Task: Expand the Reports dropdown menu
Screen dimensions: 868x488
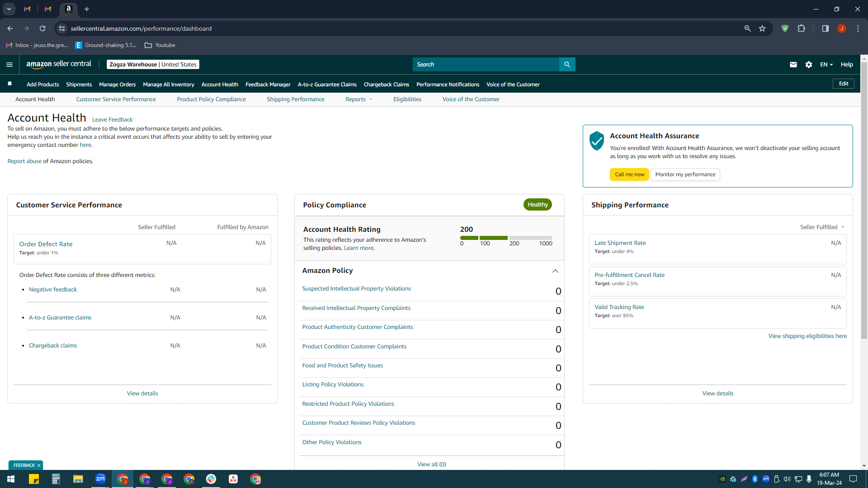Action: click(359, 99)
